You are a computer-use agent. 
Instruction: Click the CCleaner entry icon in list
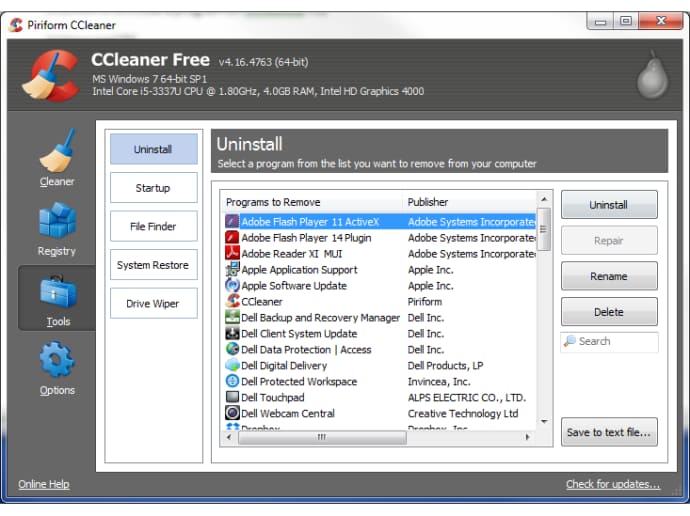(232, 301)
